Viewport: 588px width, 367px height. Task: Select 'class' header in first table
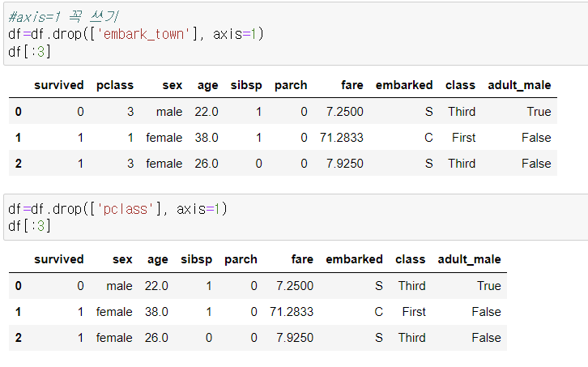click(460, 85)
